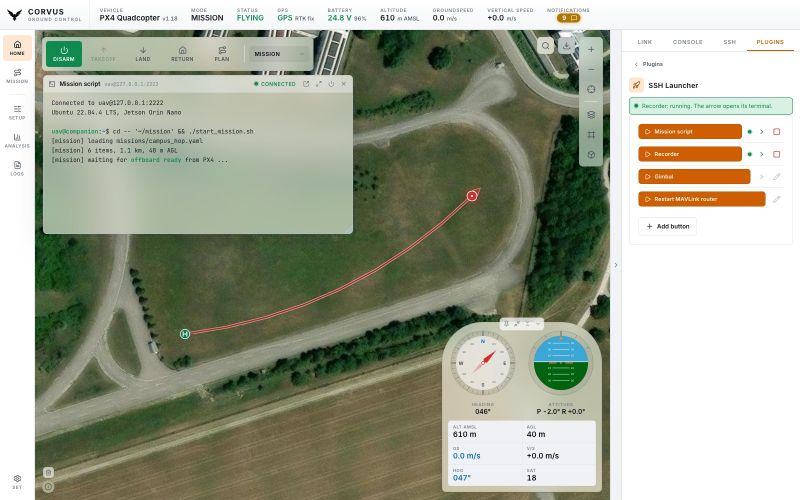Switch to the SSH tab

click(730, 42)
